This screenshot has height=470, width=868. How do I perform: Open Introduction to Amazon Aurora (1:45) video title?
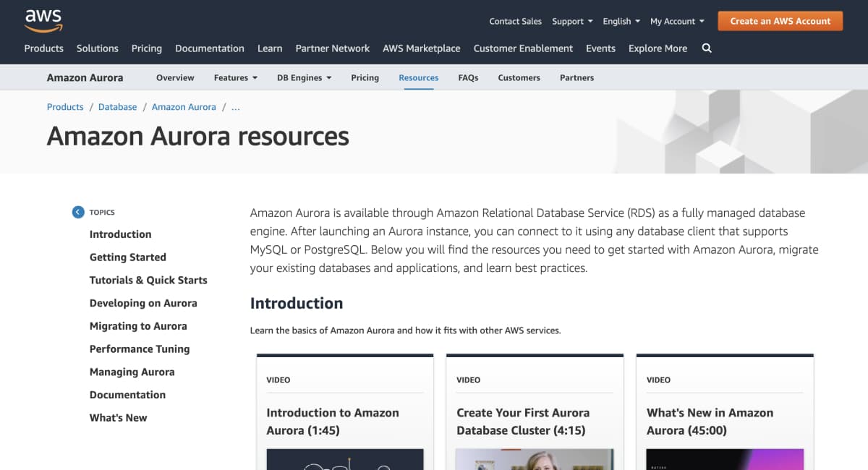pyautogui.click(x=333, y=422)
